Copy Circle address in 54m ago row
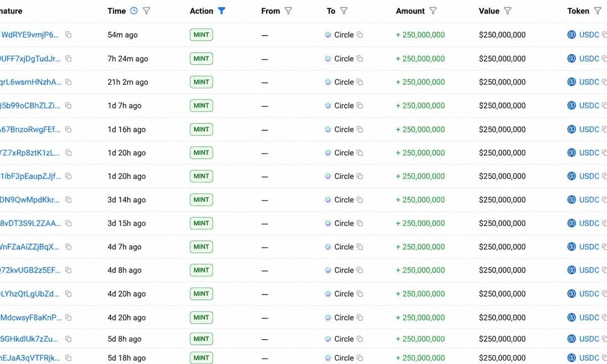The image size is (607, 364). tap(360, 35)
